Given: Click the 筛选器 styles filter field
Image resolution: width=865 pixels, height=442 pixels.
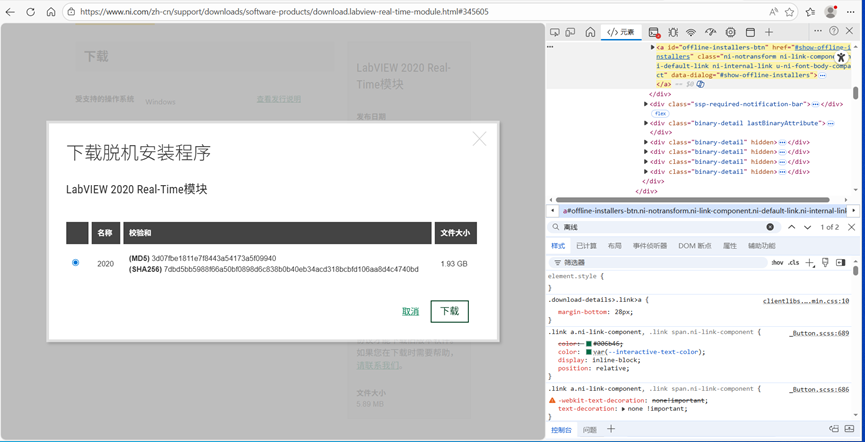Looking at the screenshot, I should pos(659,263).
